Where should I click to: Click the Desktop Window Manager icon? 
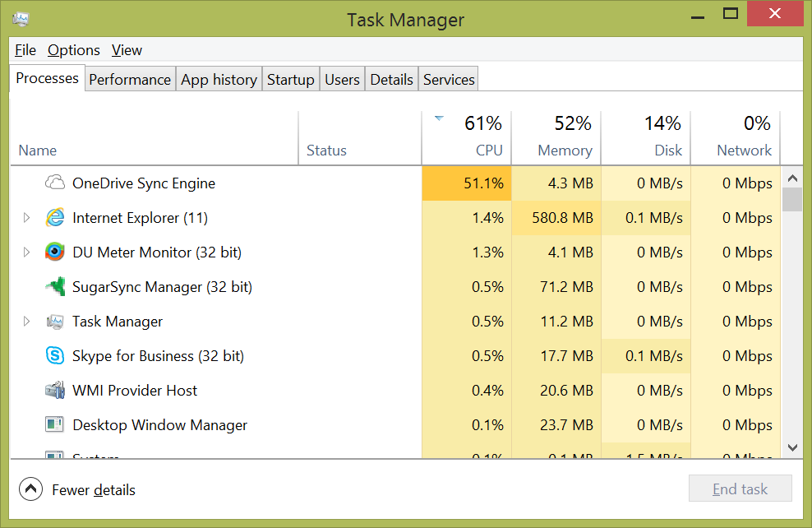[x=55, y=425]
